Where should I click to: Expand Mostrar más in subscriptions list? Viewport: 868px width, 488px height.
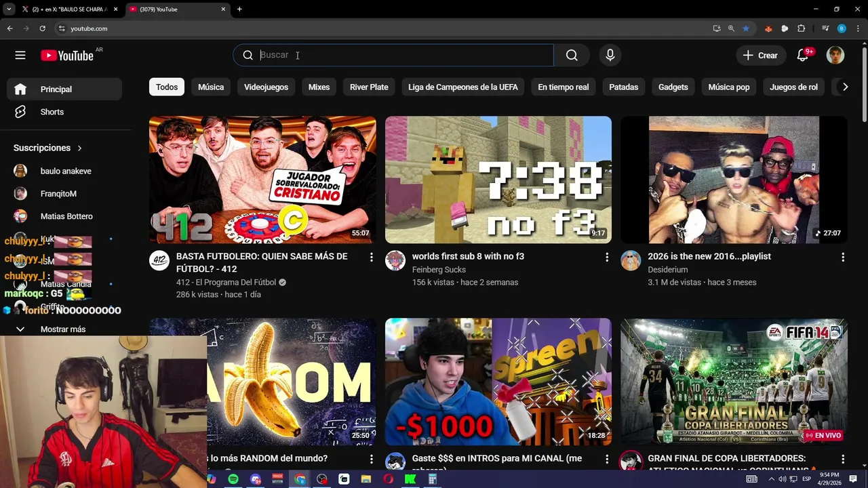63,329
